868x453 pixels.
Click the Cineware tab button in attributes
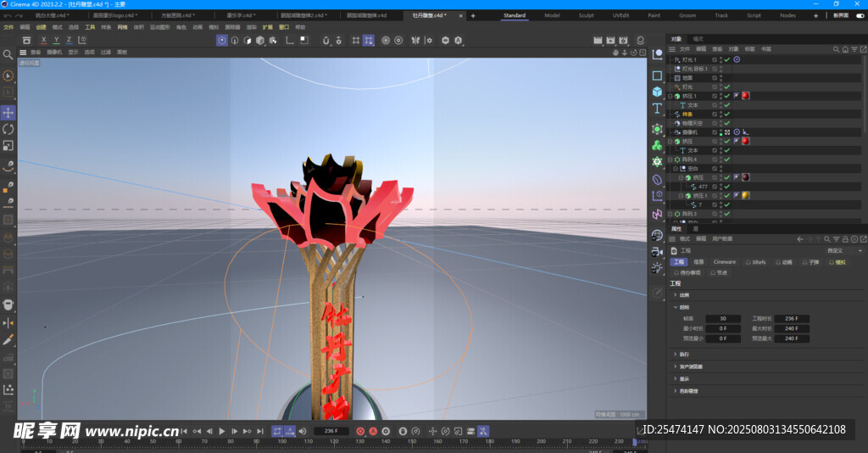(725, 262)
